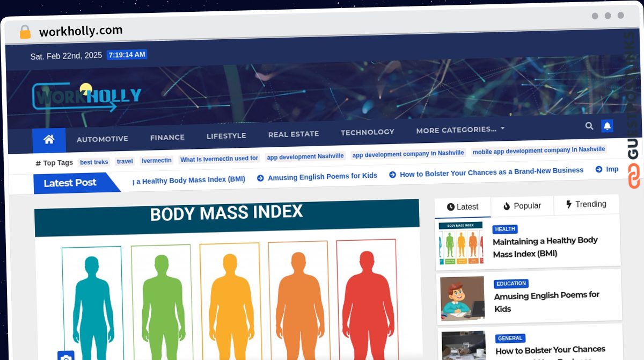The image size is (644, 360).
Task: Click the date 'Sat. Feb 22nd, 2025'
Action: point(66,56)
